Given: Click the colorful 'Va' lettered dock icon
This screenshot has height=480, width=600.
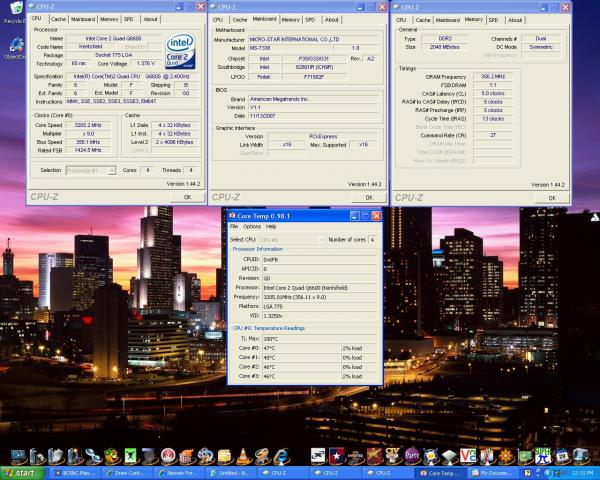Looking at the screenshot, I should [x=468, y=456].
